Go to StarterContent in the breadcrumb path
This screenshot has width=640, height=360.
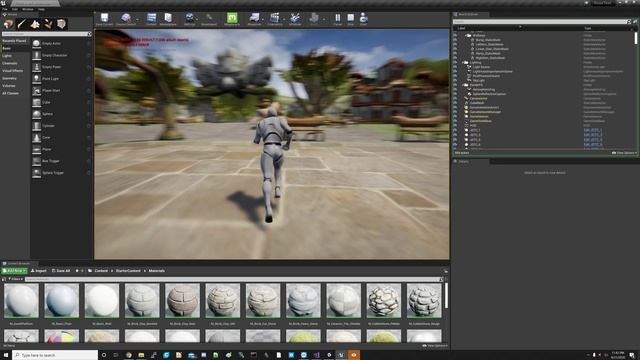click(128, 271)
